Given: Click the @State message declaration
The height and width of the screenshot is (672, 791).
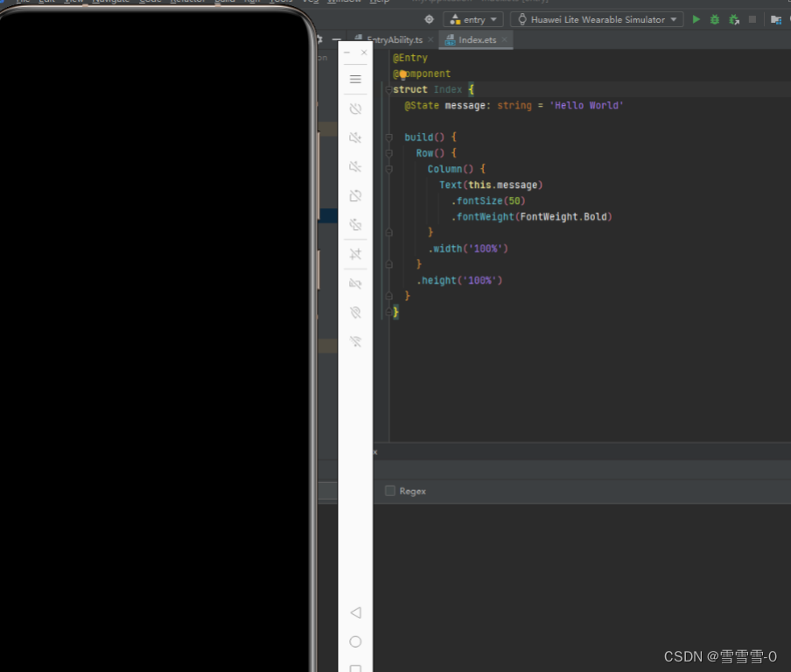Looking at the screenshot, I should (514, 106).
